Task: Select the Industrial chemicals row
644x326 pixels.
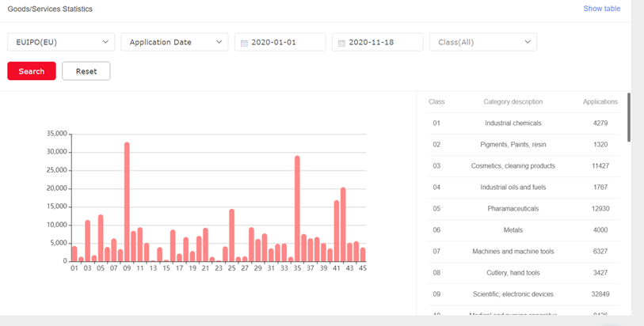Action: click(524, 123)
